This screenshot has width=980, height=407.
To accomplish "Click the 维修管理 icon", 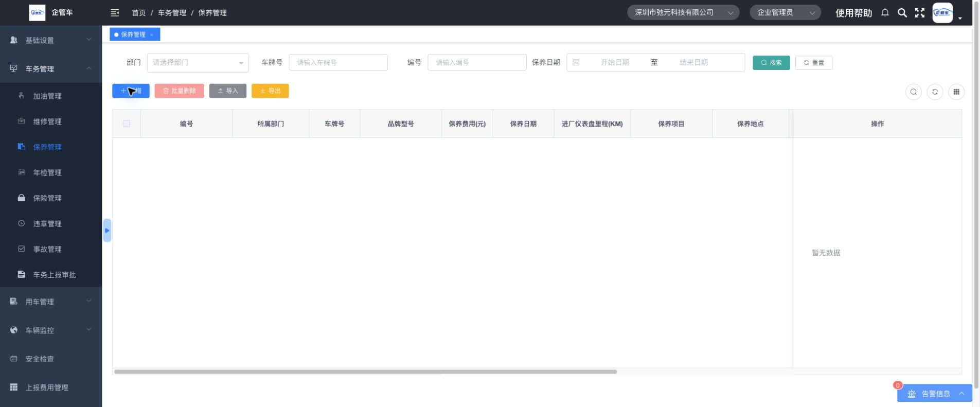I will tap(21, 121).
